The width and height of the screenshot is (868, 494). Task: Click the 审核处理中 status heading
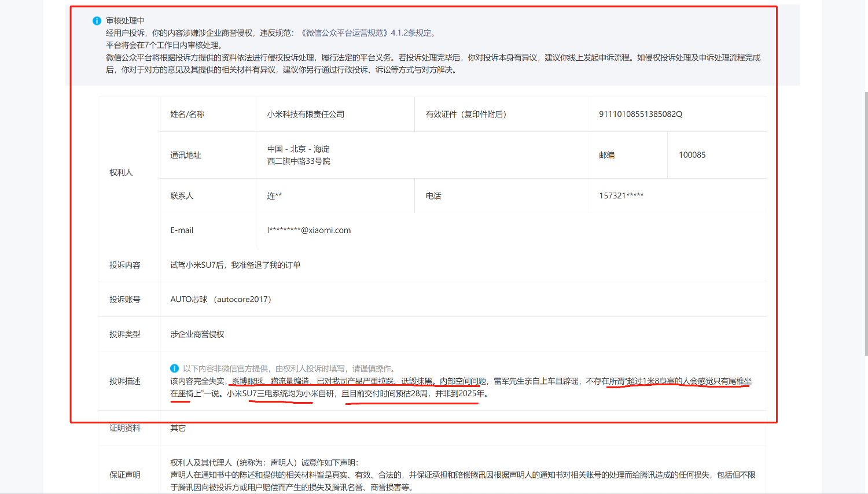[125, 21]
